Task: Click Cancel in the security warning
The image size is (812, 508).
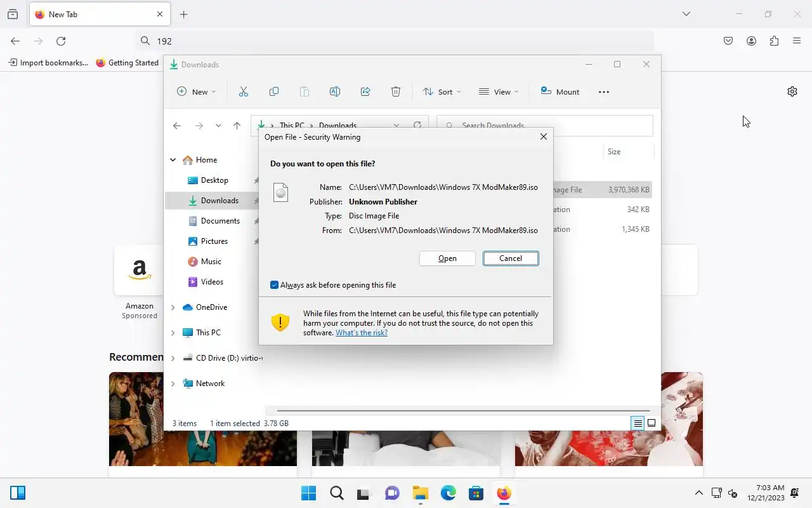Action: click(x=511, y=258)
